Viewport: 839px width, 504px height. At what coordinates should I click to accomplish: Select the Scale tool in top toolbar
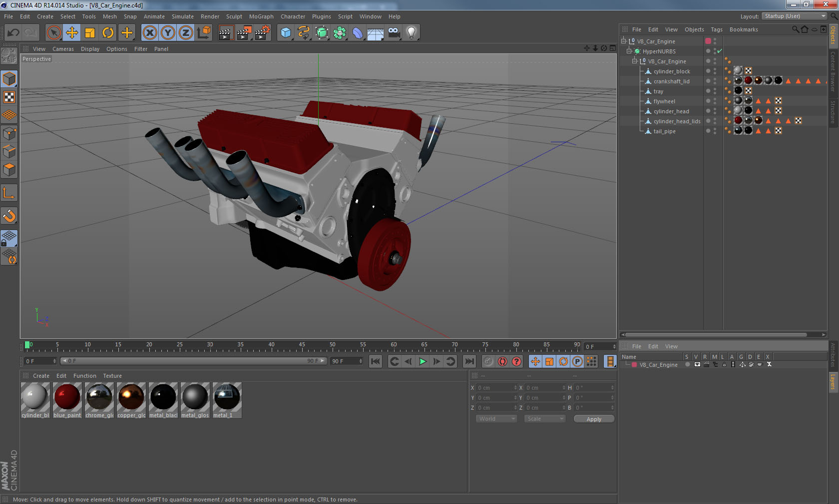pos(90,33)
